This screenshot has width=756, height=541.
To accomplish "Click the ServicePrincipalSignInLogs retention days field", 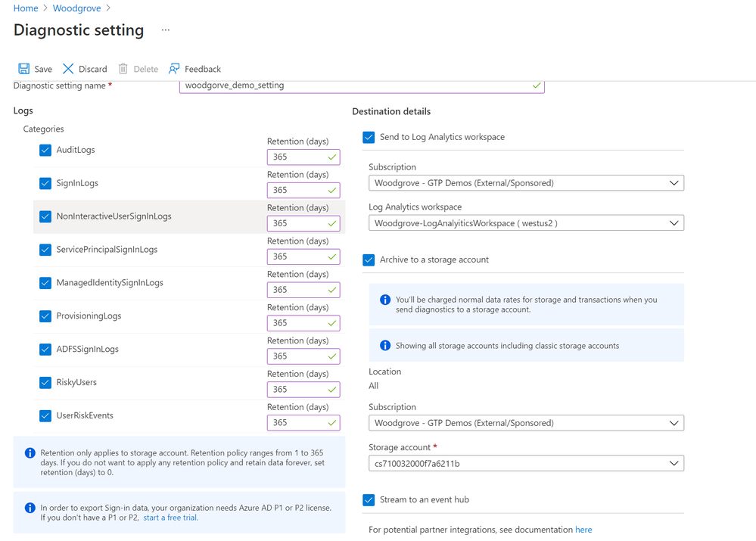I will point(303,257).
